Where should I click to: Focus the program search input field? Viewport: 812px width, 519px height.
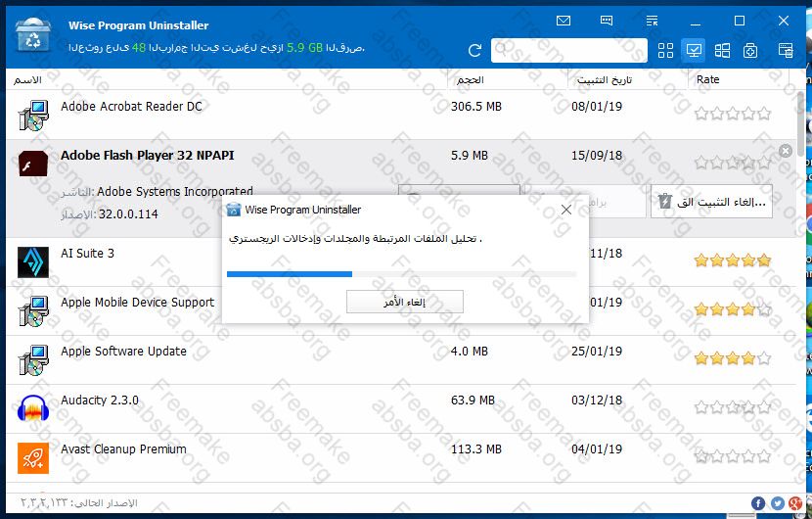point(569,50)
